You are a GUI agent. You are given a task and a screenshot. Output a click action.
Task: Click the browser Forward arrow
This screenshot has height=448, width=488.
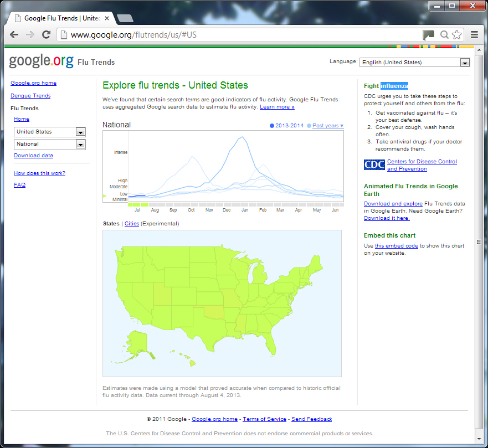tap(30, 34)
